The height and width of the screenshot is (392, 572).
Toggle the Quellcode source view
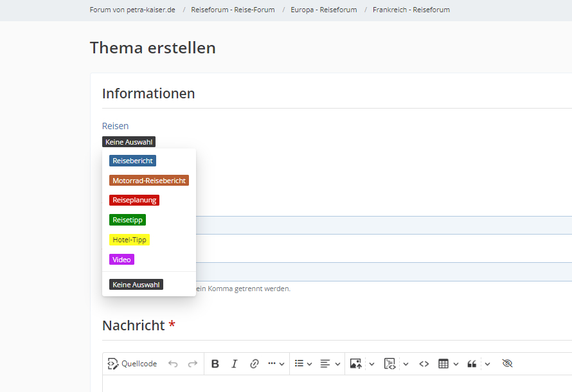132,364
